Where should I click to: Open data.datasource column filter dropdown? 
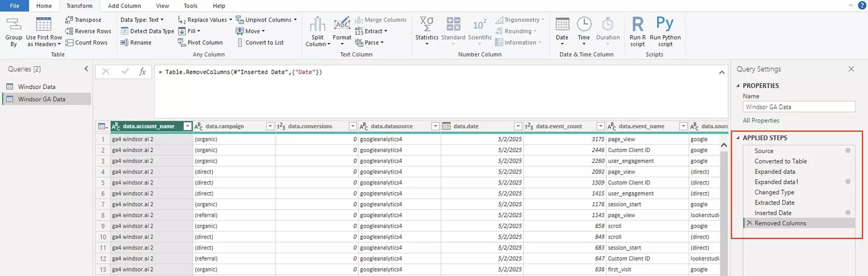435,126
